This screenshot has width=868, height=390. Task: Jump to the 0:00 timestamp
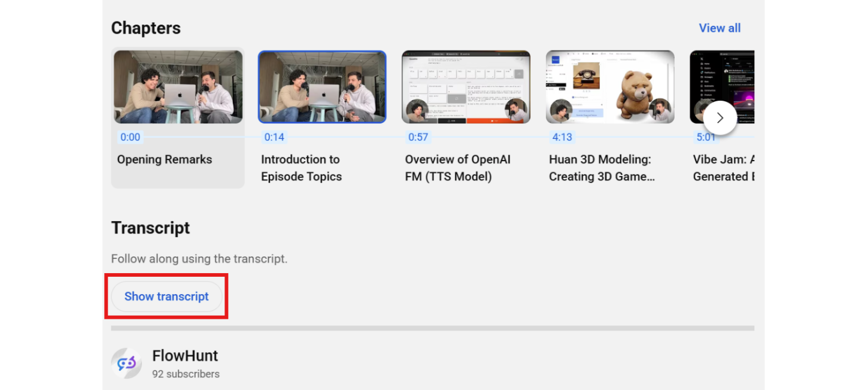tap(130, 137)
